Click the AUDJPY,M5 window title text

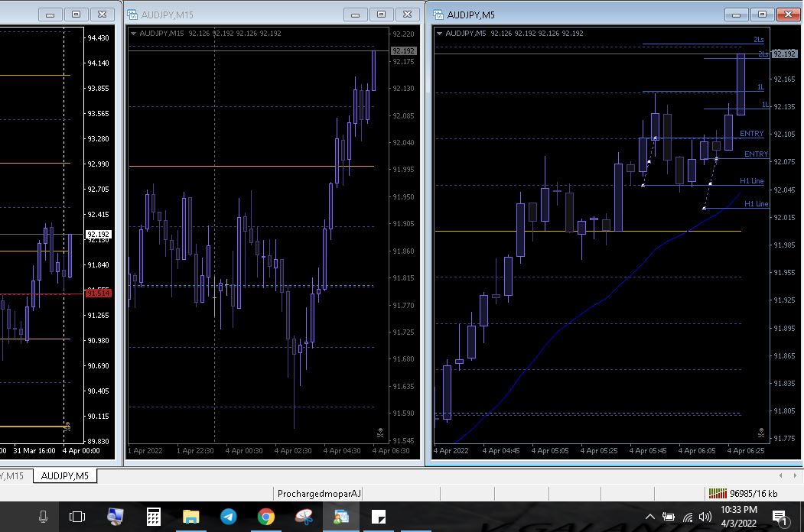click(x=470, y=15)
